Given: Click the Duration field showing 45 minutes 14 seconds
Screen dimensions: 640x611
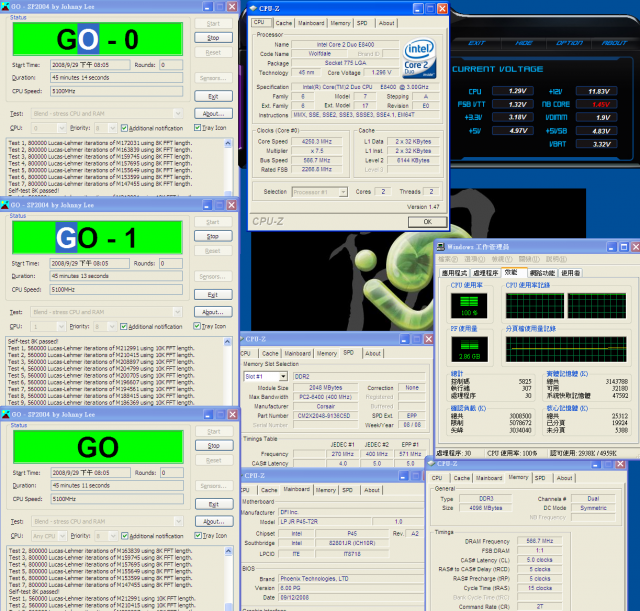Looking at the screenshot, I should [116, 78].
